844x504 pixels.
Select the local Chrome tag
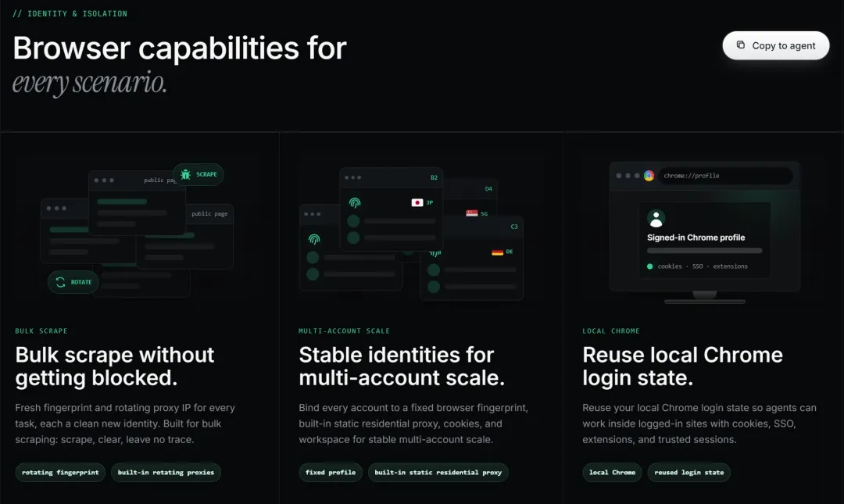click(612, 472)
